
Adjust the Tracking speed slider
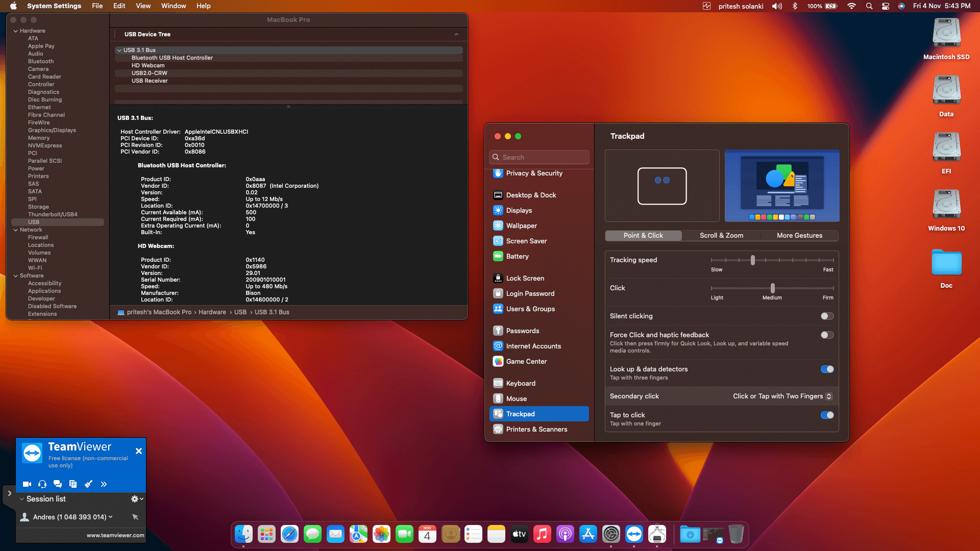pos(753,260)
